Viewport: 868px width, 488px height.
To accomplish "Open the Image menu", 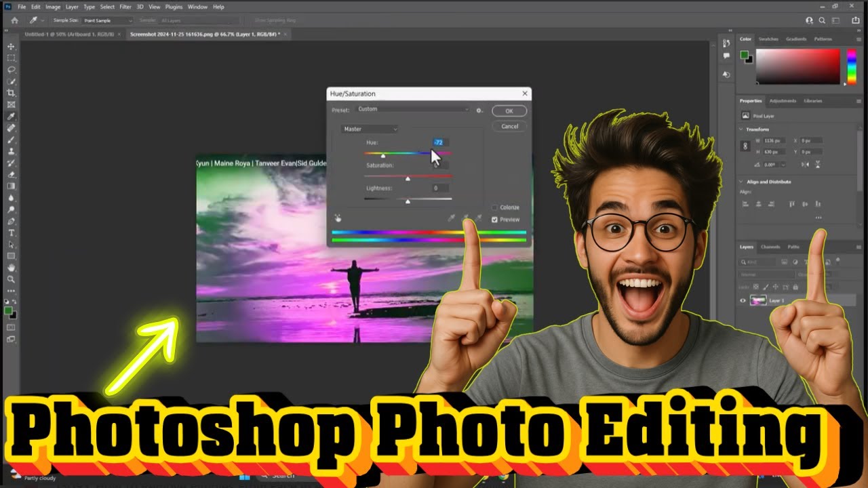I will [x=53, y=7].
